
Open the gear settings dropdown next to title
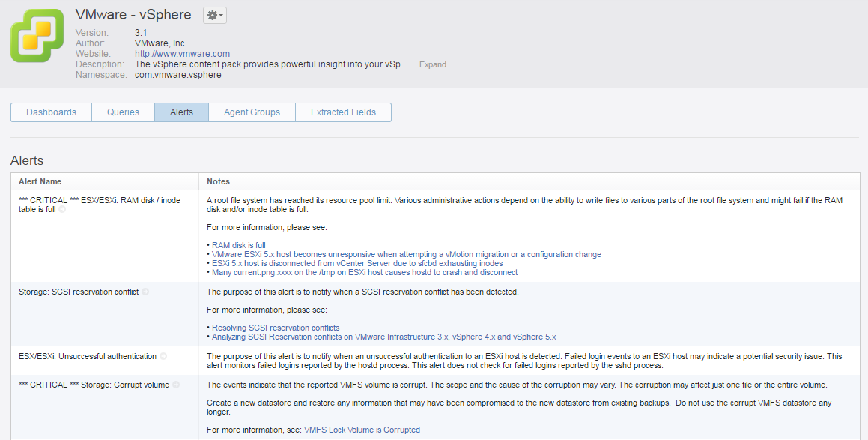point(215,16)
